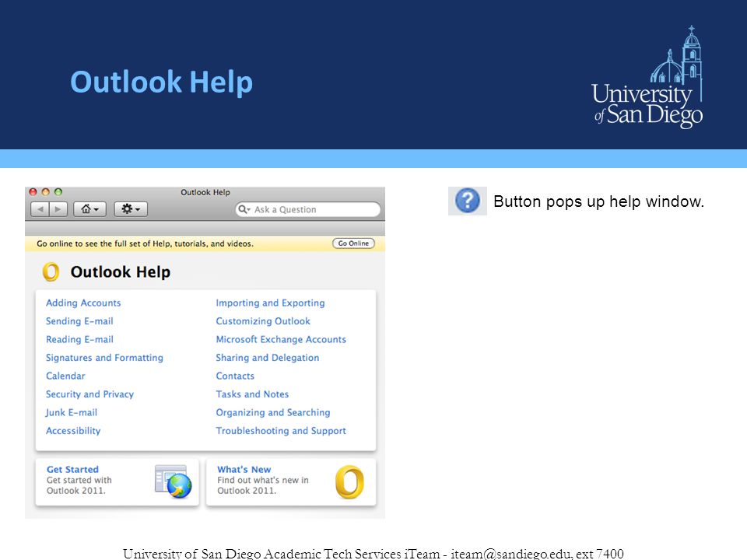Open the home button dropdown
This screenshot has width=747, height=560.
coord(89,209)
